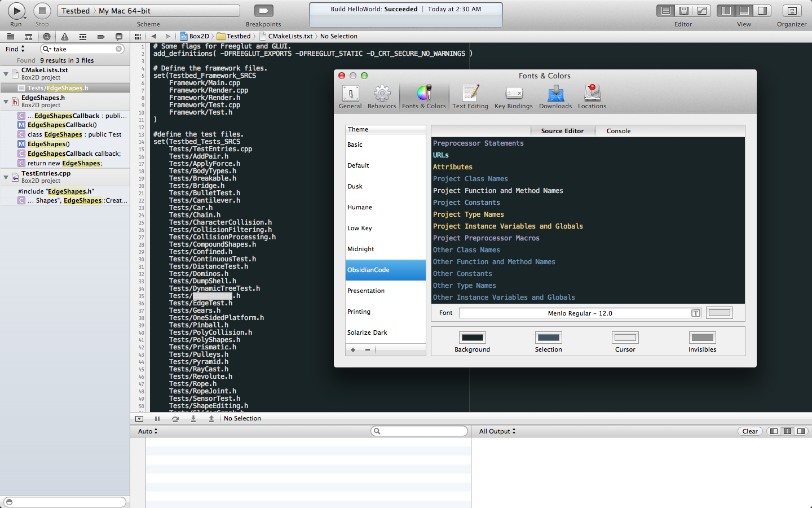Select the Source Editor segment

(563, 131)
